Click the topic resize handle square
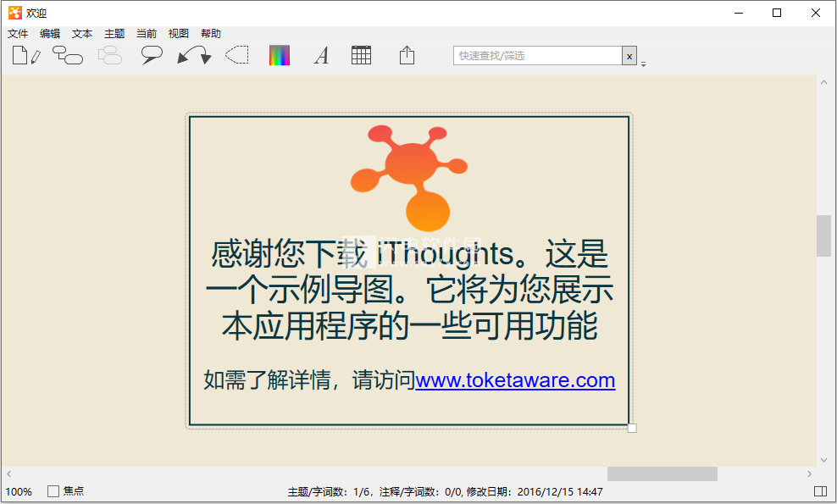 tap(632, 428)
